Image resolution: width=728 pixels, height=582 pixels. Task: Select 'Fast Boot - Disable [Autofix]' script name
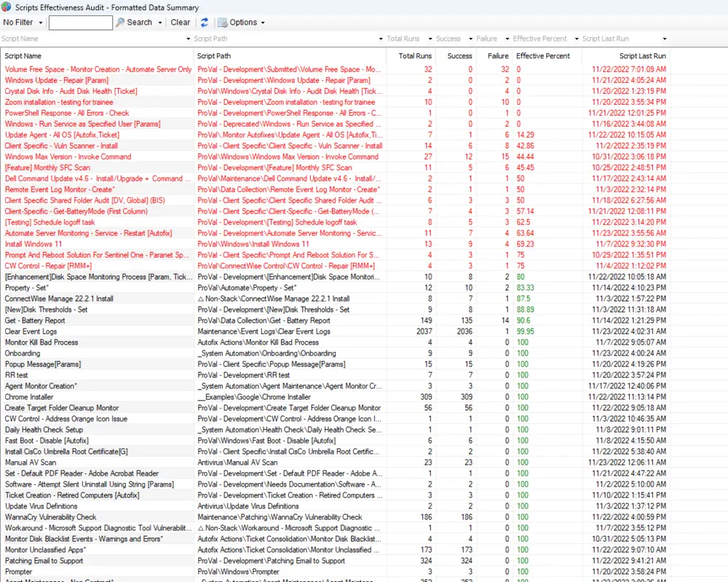(47, 441)
